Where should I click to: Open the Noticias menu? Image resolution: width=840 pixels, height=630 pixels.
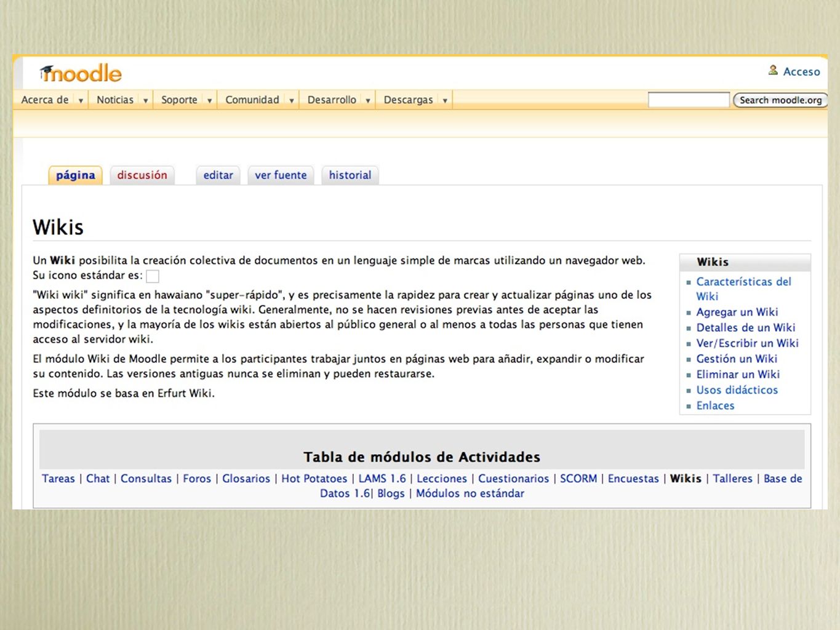(x=115, y=100)
